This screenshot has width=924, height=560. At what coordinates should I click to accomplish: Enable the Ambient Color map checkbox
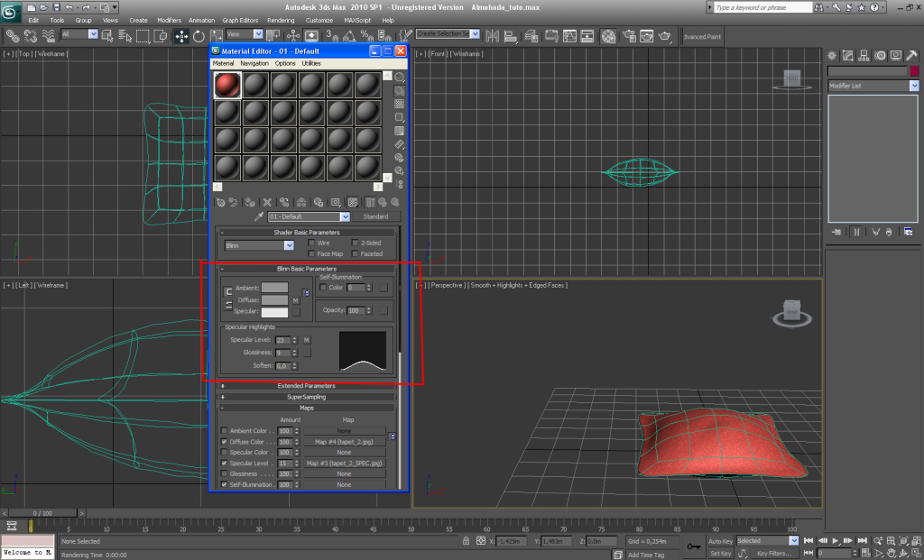224,431
